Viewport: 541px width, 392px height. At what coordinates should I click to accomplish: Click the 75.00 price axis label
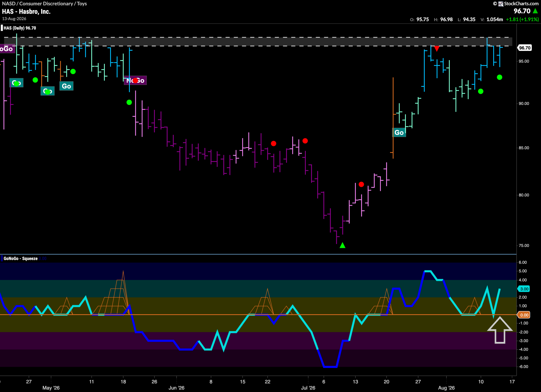coord(524,245)
